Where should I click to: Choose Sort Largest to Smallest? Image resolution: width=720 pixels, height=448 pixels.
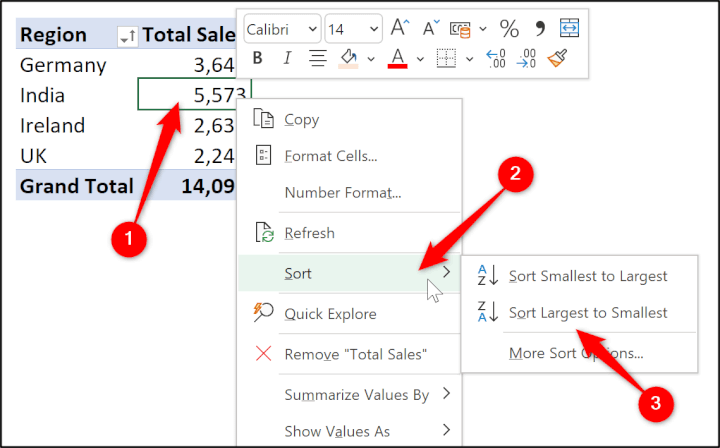[579, 313]
